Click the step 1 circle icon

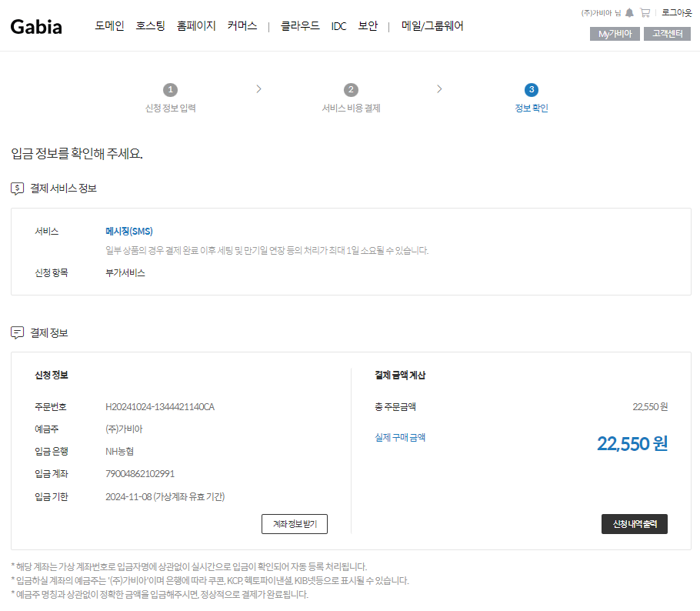pyautogui.click(x=170, y=90)
